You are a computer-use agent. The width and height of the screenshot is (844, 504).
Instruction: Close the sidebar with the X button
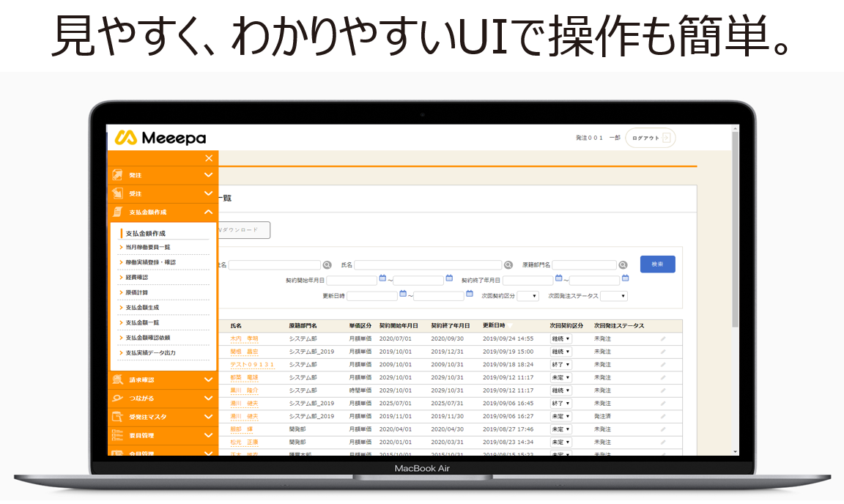click(x=208, y=157)
